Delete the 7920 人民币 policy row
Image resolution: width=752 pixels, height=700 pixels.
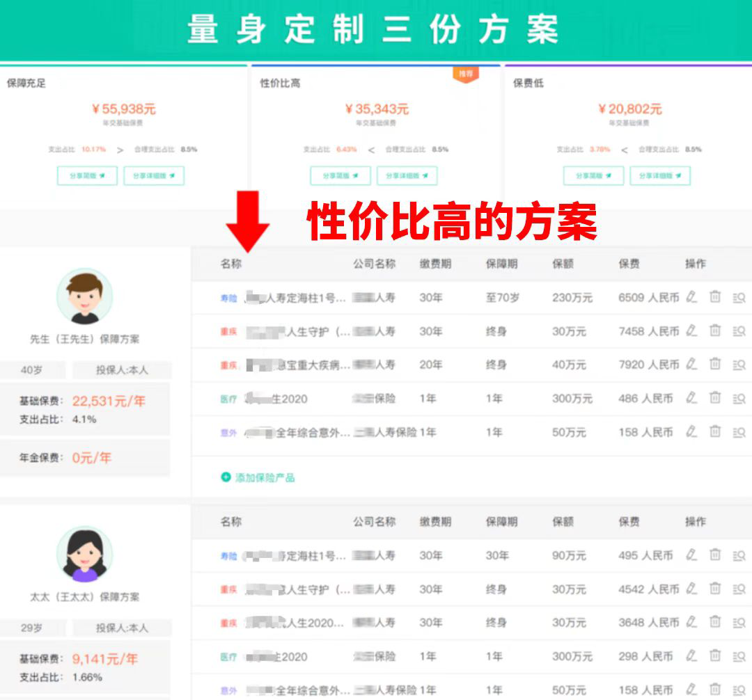click(715, 364)
